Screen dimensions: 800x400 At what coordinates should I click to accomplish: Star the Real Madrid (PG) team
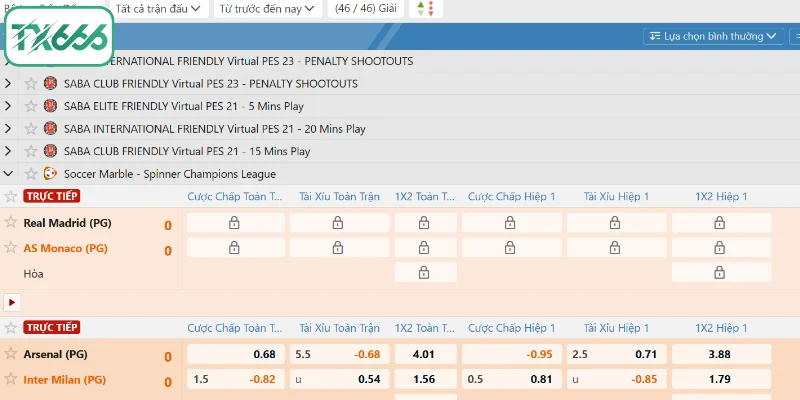pos(10,222)
